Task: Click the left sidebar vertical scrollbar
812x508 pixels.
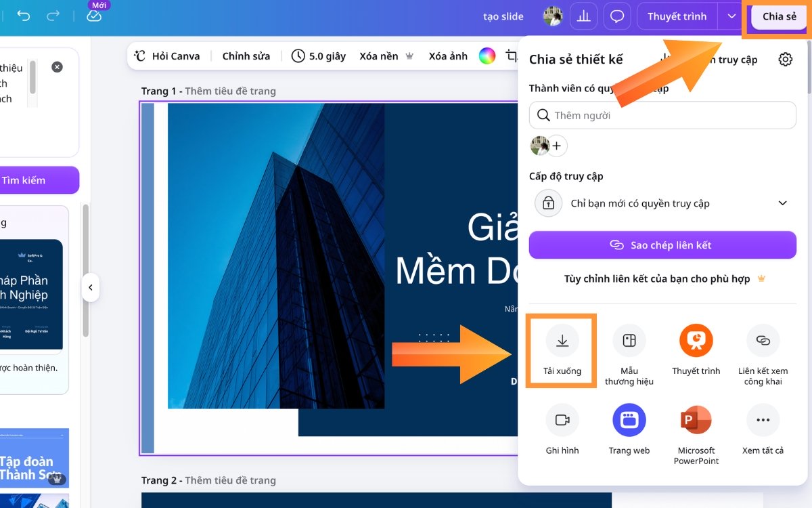Action: click(x=86, y=271)
